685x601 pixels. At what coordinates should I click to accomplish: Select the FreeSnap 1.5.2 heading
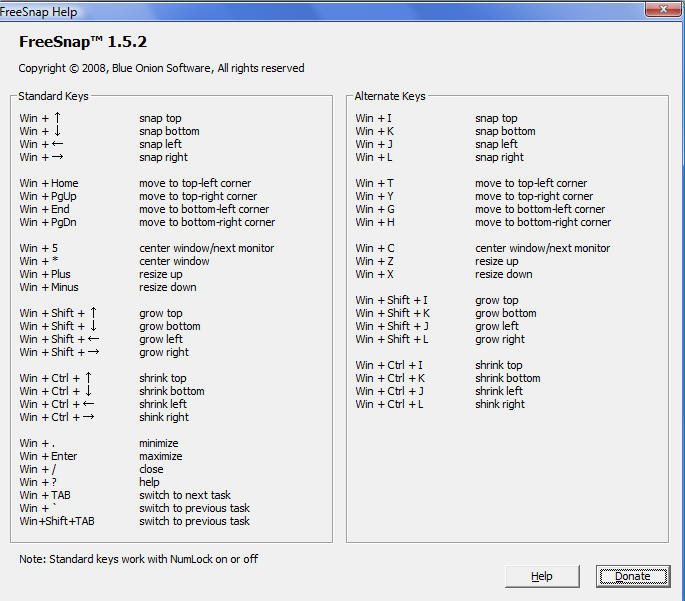83,42
